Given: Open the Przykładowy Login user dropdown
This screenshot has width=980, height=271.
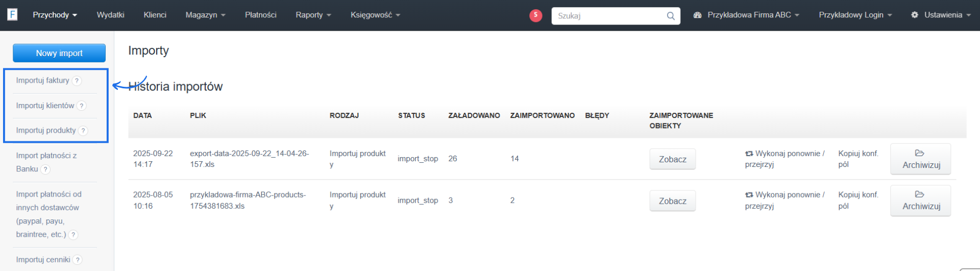Looking at the screenshot, I should click(855, 15).
